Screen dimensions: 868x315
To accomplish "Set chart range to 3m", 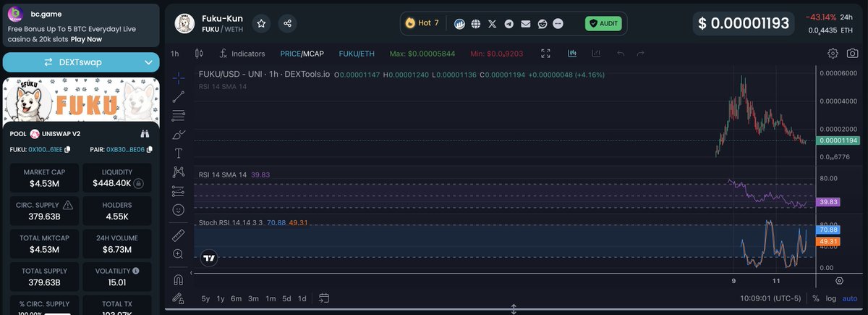I will pos(253,298).
